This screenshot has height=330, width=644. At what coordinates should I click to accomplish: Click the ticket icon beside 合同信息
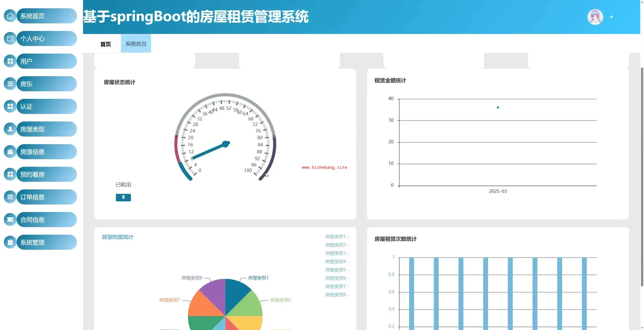[10, 220]
